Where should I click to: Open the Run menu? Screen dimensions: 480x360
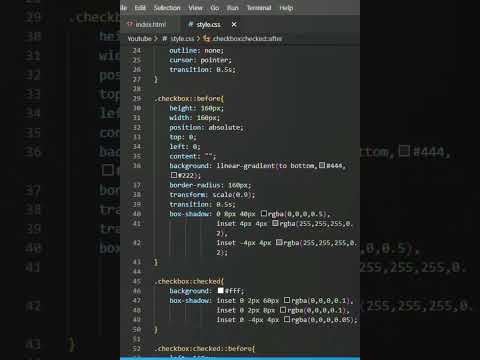pyautogui.click(x=233, y=8)
